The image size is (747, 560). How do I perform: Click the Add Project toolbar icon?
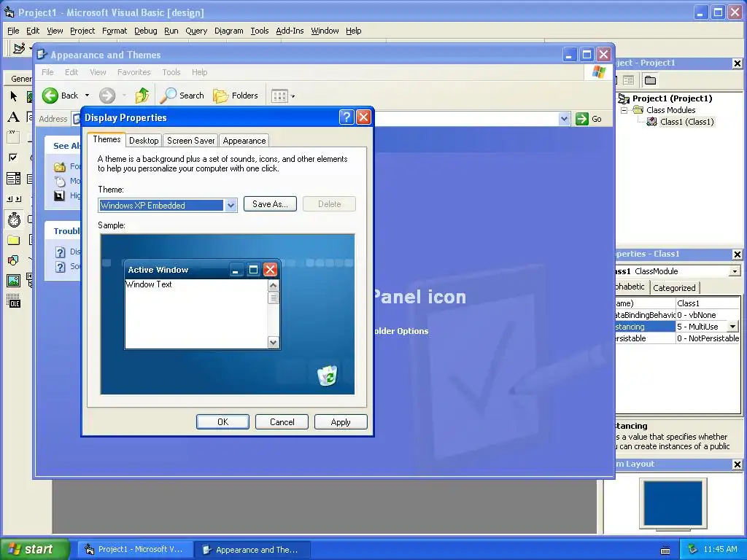(x=19, y=48)
